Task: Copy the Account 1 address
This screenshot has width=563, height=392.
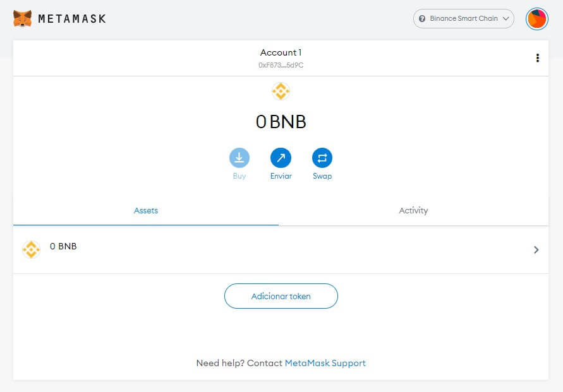Action: pyautogui.click(x=281, y=57)
